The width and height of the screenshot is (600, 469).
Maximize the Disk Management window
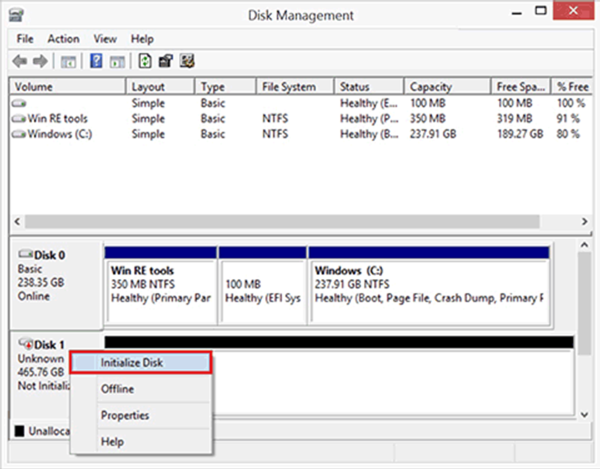point(541,11)
